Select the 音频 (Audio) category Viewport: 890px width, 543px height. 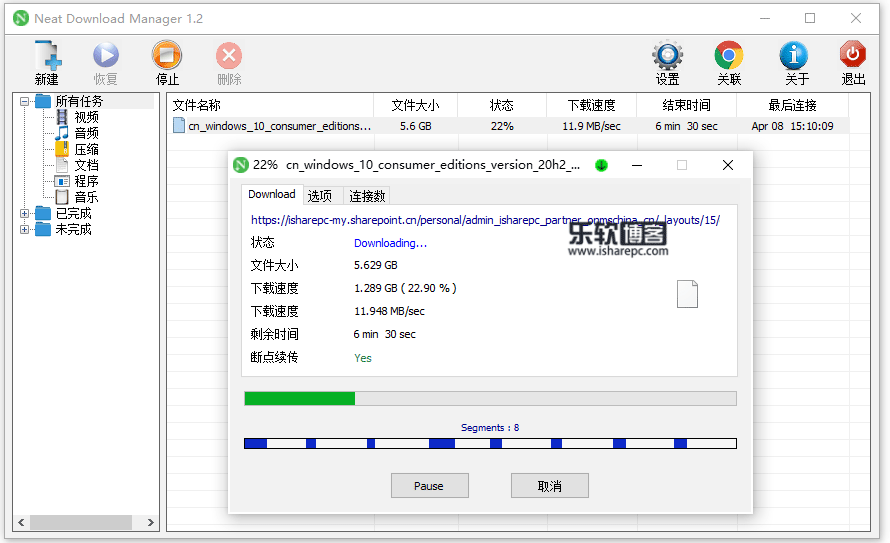86,133
